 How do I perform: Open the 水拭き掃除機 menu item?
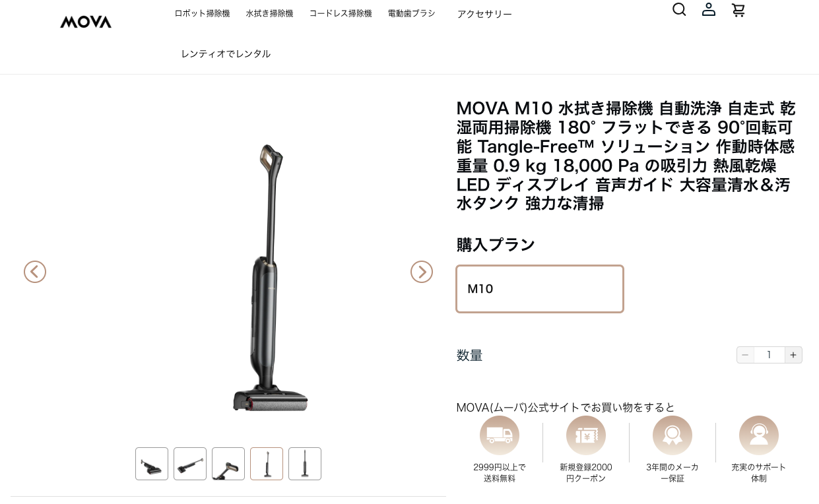click(269, 13)
